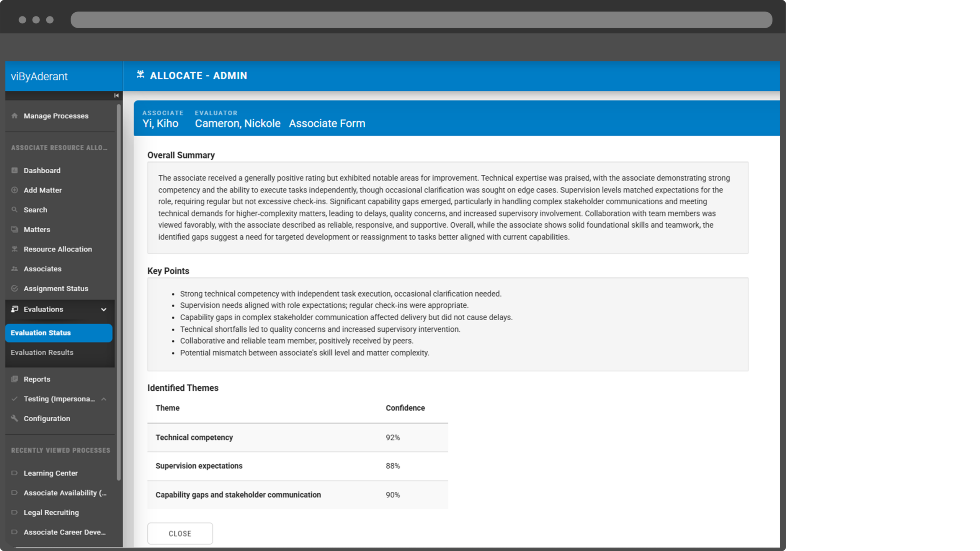The height and width of the screenshot is (551, 980).
Task: Click the Assignment Status check icon
Action: tap(15, 289)
